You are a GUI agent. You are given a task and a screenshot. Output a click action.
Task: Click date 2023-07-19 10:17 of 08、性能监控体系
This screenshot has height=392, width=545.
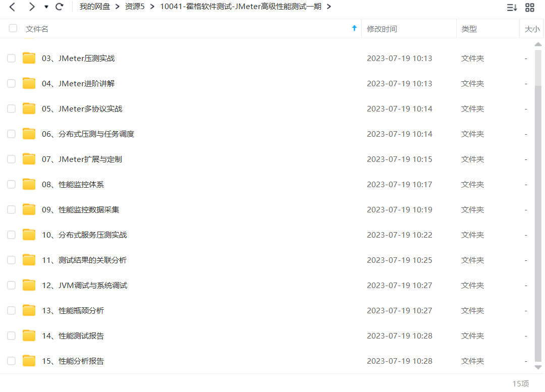point(399,185)
